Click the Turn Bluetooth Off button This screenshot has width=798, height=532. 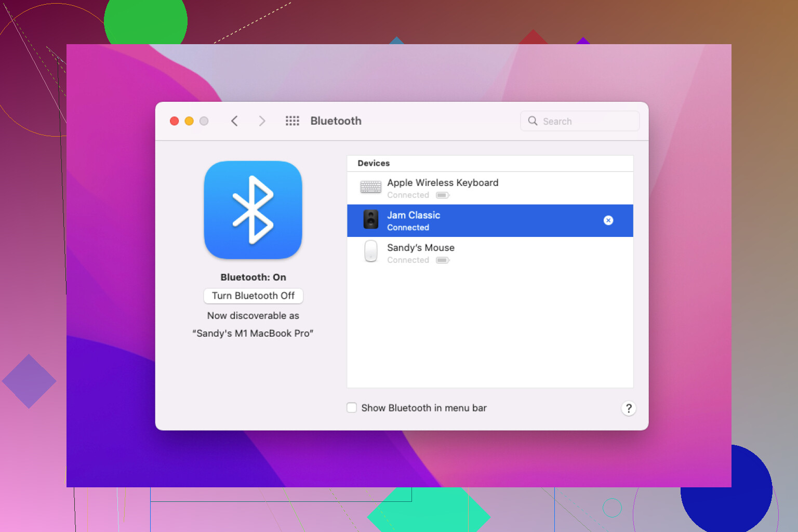pos(253,296)
